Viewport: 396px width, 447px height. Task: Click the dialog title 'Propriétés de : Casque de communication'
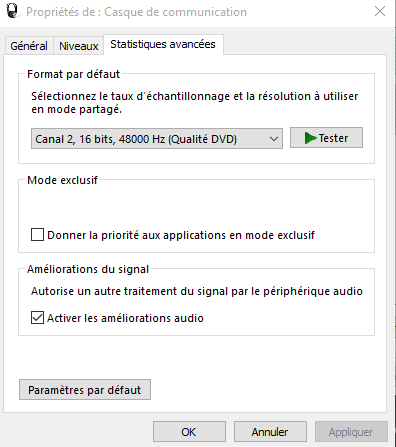coord(137,12)
